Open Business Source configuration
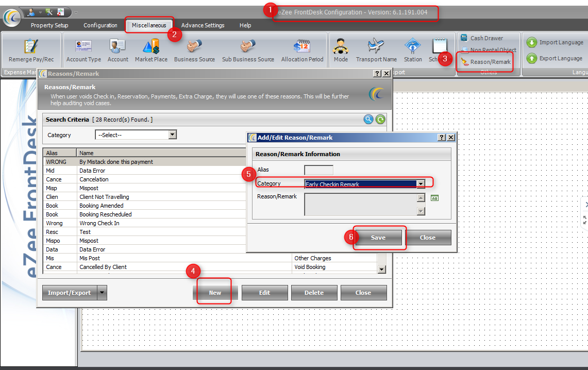The height and width of the screenshot is (370, 588). pos(194,50)
